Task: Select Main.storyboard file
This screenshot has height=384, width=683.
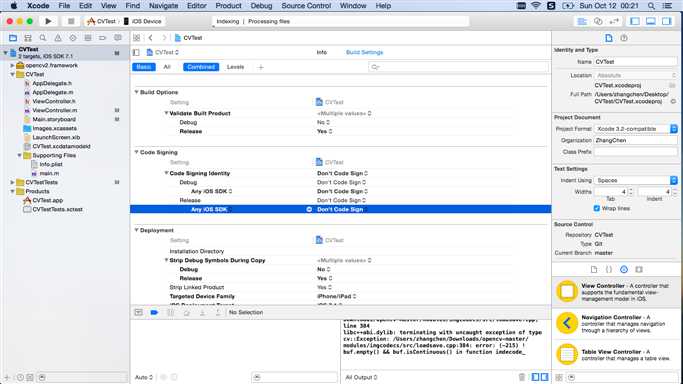Action: pyautogui.click(x=54, y=119)
